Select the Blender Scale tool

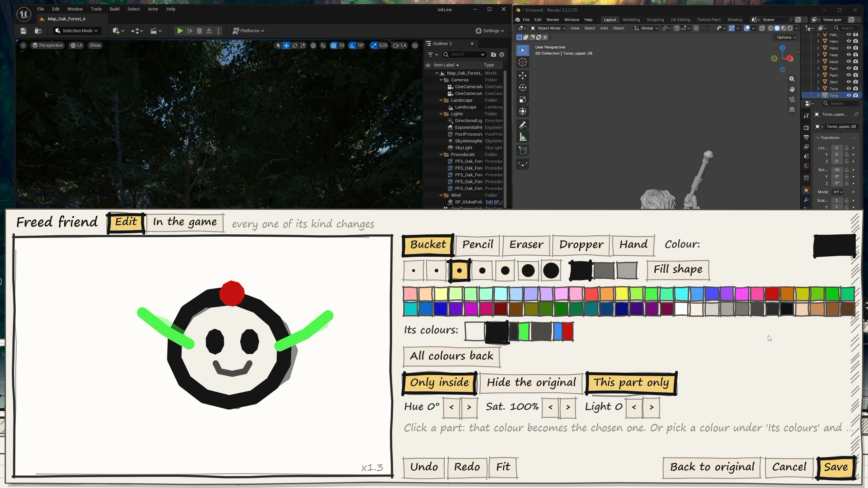pos(523,100)
